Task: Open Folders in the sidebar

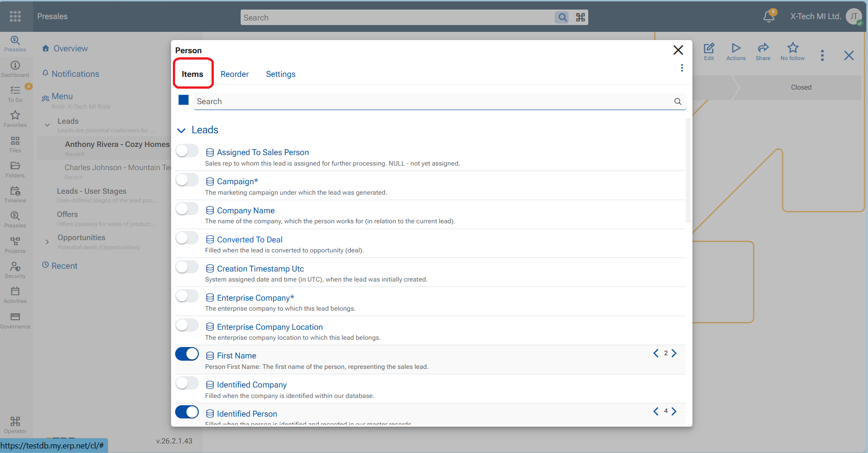Action: [x=15, y=170]
